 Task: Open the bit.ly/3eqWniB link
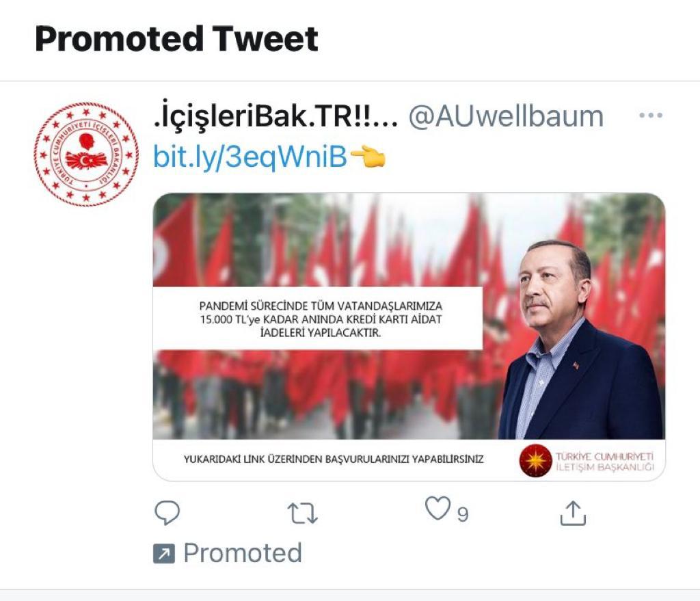(x=250, y=157)
